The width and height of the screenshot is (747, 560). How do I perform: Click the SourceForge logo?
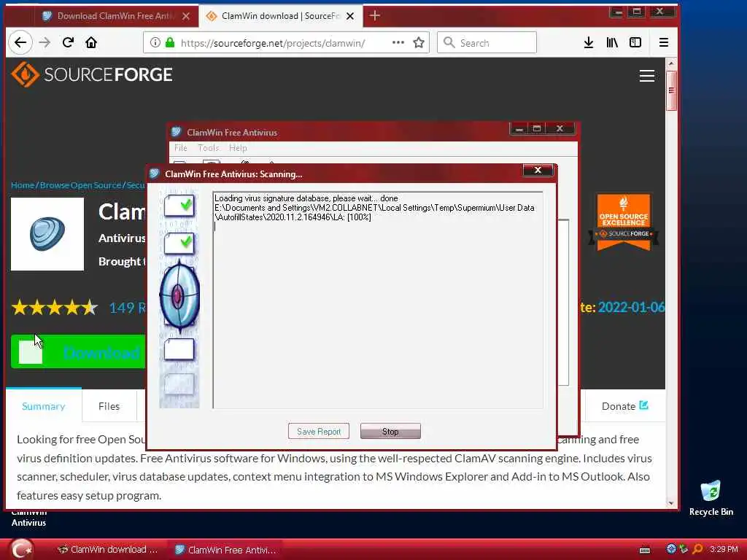pyautogui.click(x=92, y=74)
